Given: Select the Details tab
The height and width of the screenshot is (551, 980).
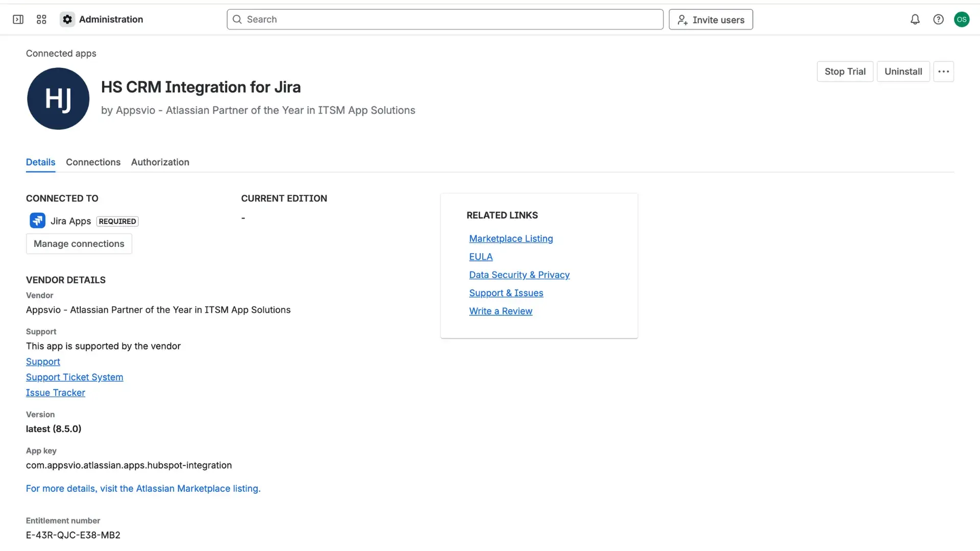Looking at the screenshot, I should [40, 162].
